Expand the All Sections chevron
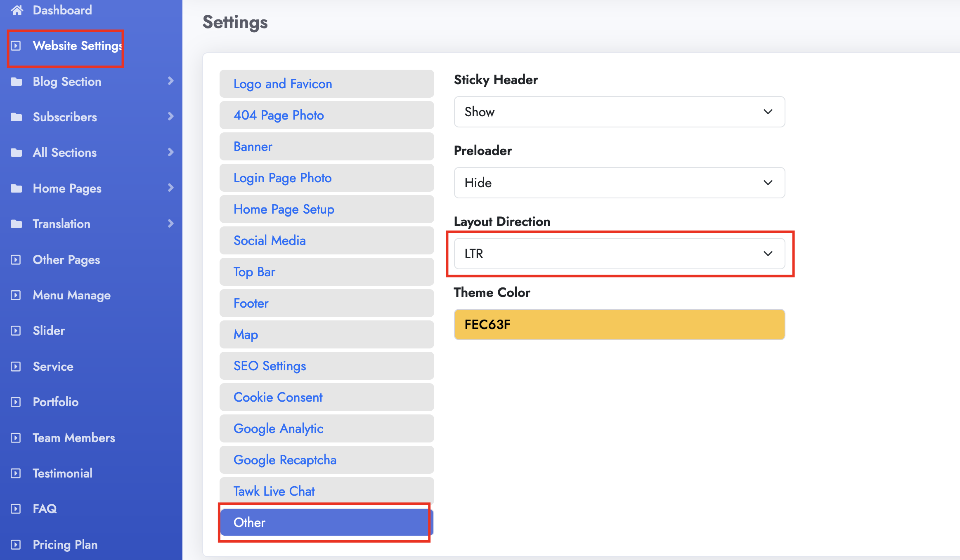This screenshot has height=560, width=960. click(170, 152)
